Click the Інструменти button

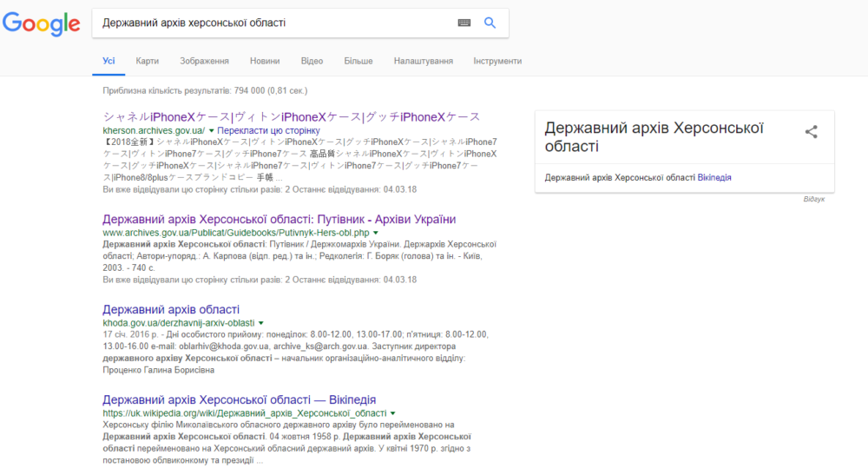[497, 61]
